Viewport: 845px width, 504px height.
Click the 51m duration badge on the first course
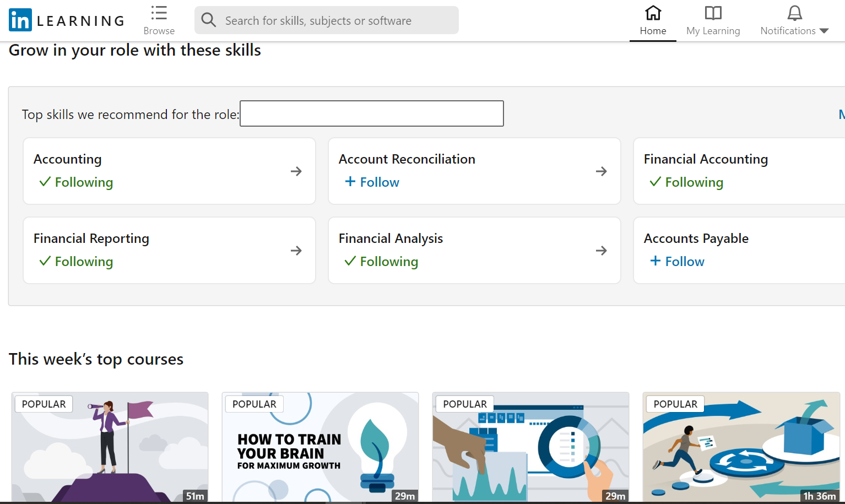coord(194,496)
